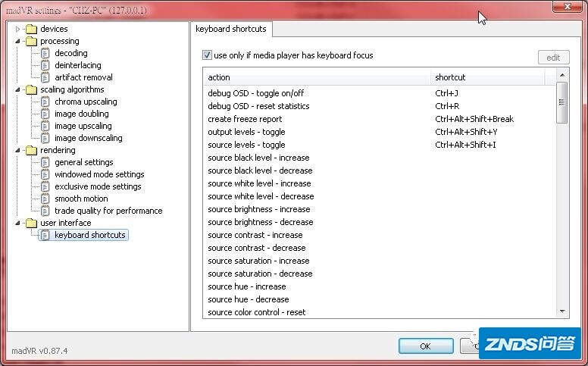Click the image downscaling page icon
The width and height of the screenshot is (588, 366).
[x=45, y=138]
